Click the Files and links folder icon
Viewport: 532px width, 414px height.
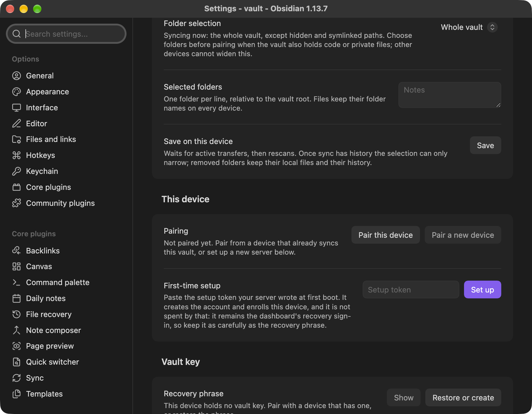[x=17, y=139]
